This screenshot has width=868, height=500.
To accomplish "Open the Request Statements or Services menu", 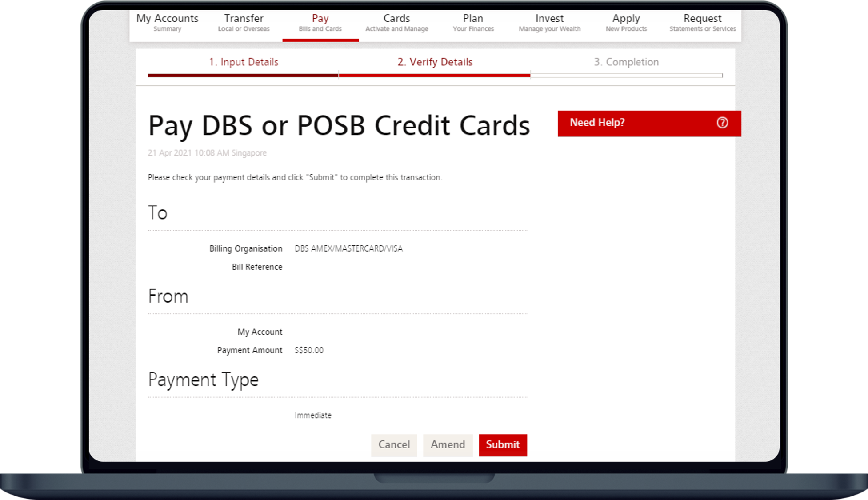I will (x=702, y=23).
